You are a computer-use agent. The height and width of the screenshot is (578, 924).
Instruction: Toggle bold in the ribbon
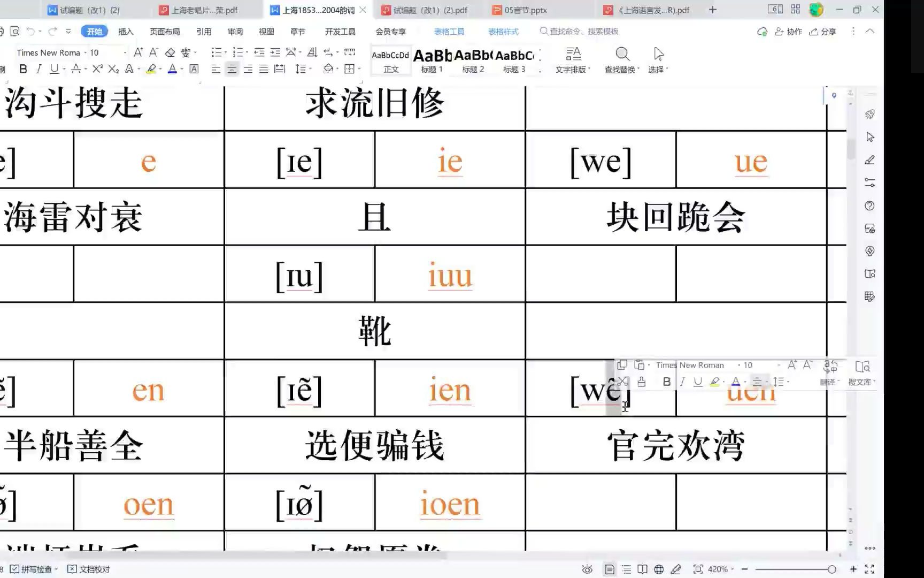tap(23, 69)
